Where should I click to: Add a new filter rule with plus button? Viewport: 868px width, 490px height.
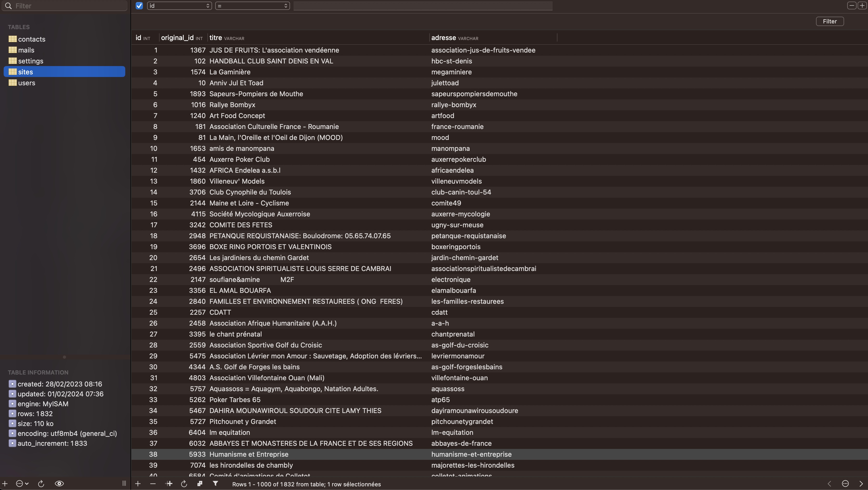(x=862, y=5)
